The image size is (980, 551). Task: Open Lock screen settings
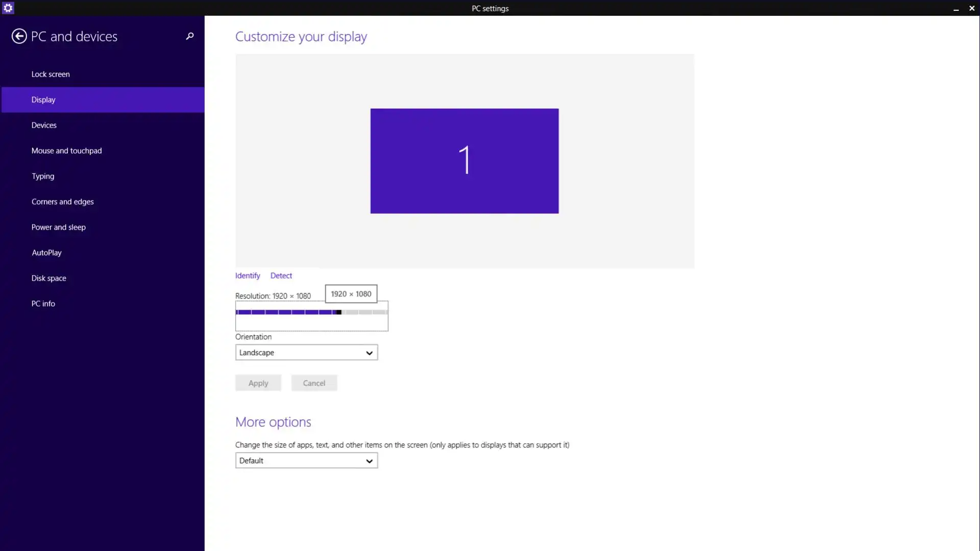click(51, 74)
